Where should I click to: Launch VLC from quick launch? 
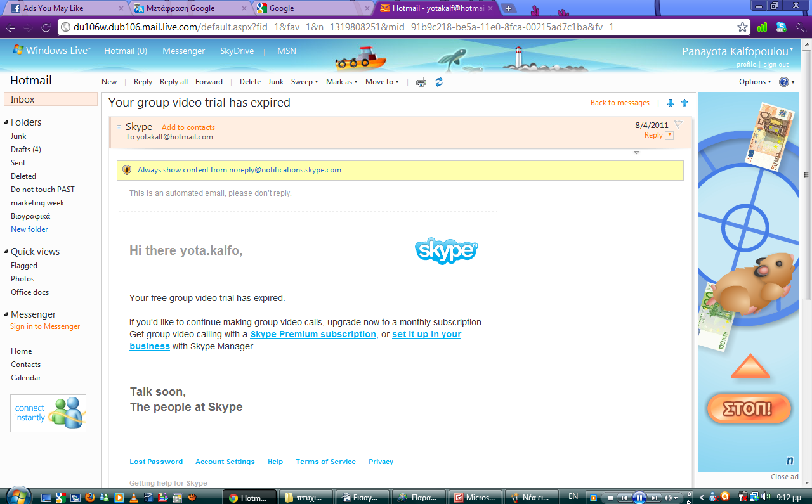pyautogui.click(x=133, y=498)
